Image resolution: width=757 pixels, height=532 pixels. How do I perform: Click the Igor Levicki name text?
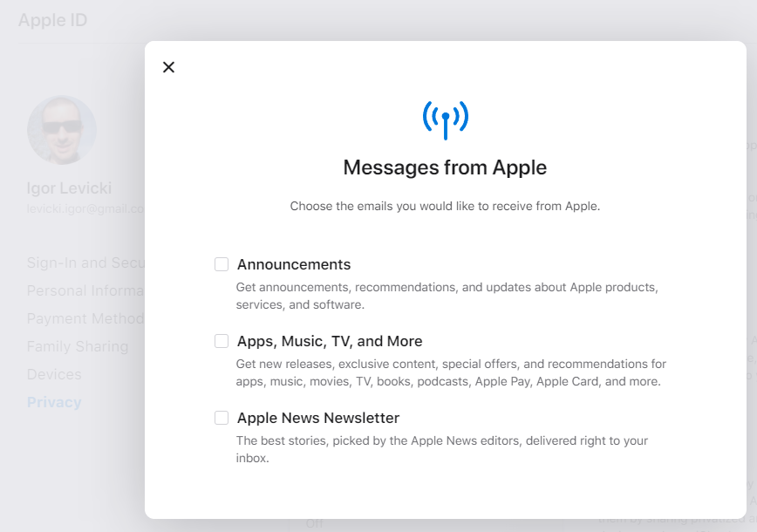69,188
